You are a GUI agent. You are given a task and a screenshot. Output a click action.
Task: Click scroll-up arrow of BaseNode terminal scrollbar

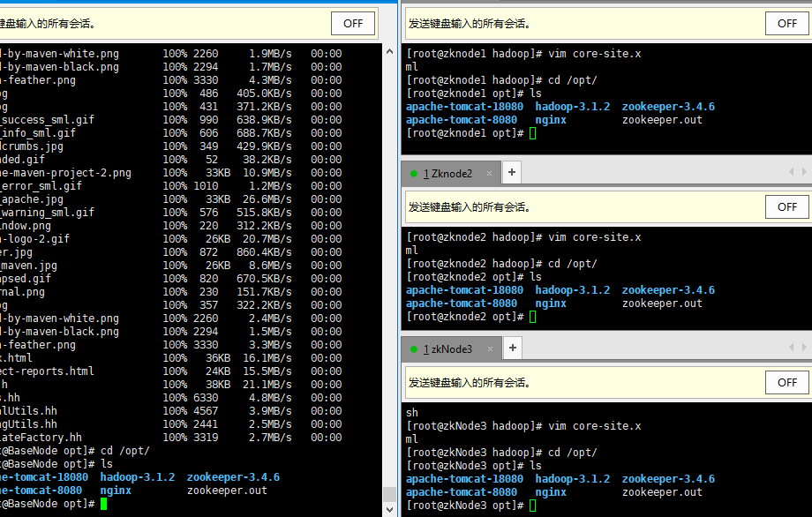point(389,52)
